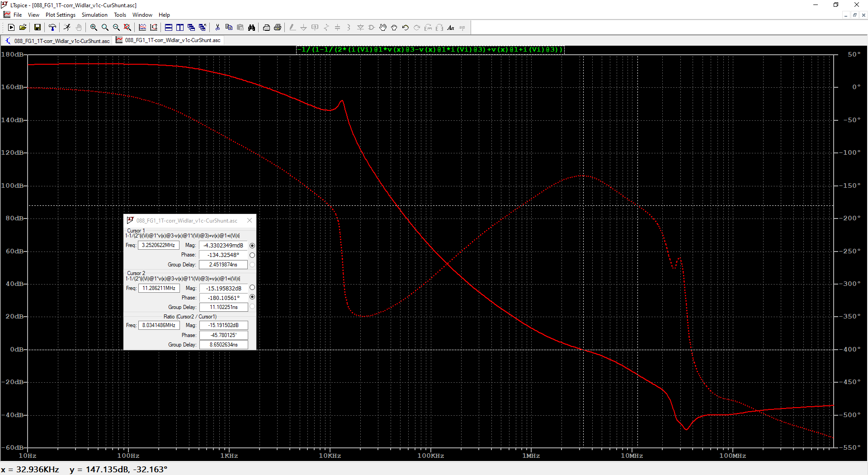Image resolution: width=868 pixels, height=475 pixels.
Task: Click the Control Panel hammer icon
Action: (x=52, y=28)
